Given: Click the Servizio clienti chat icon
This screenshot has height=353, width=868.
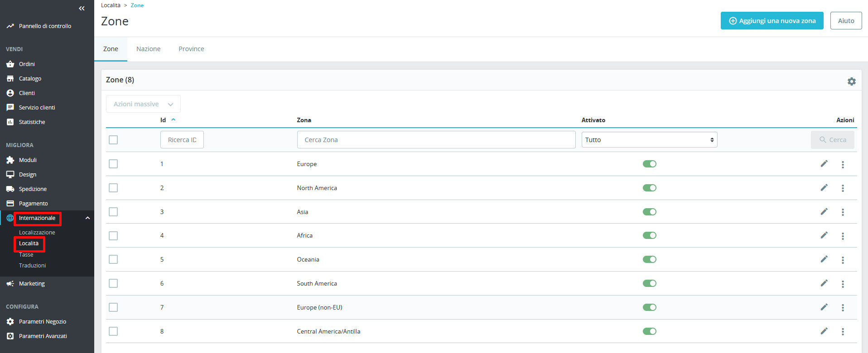Looking at the screenshot, I should click(10, 108).
